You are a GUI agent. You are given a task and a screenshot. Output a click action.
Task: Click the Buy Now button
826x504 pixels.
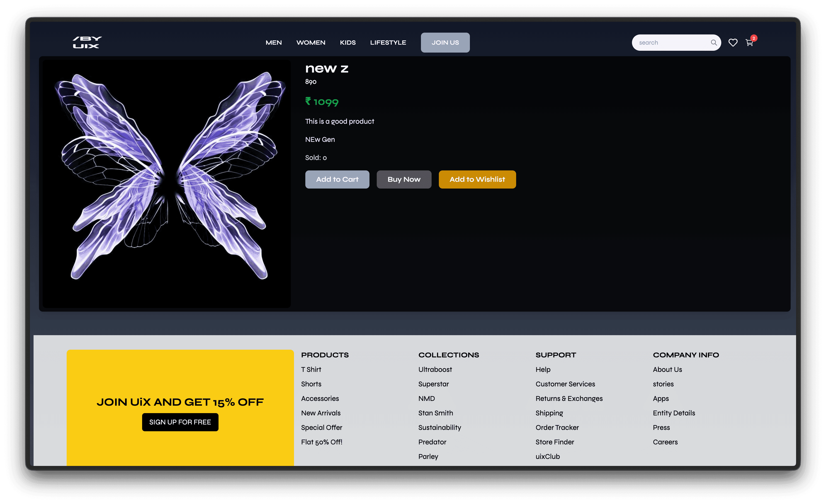(x=404, y=179)
